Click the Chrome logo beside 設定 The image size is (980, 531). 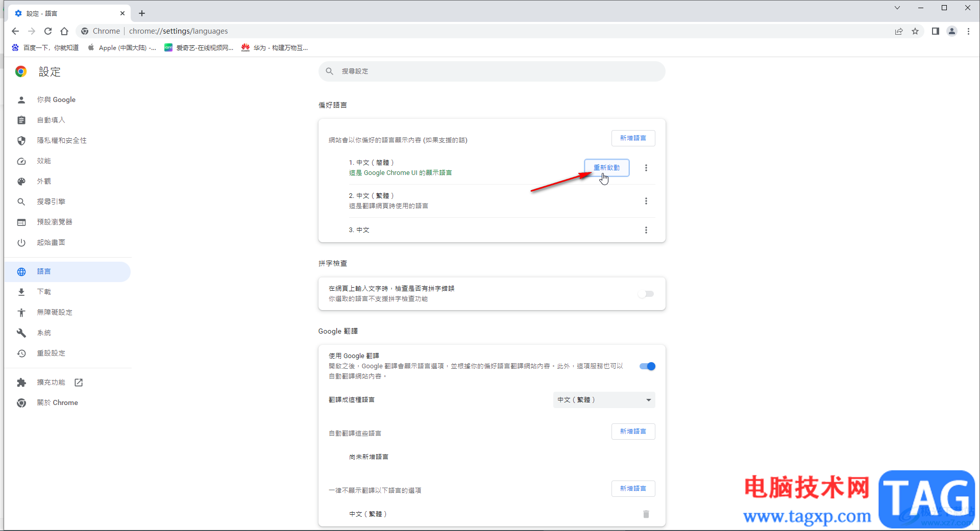21,72
